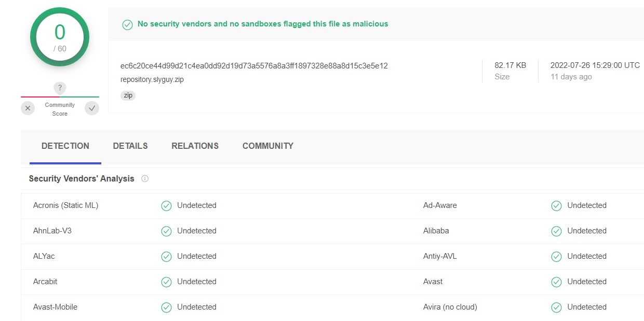Select the SHA-256 hash starting ec6c20ce
The height and width of the screenshot is (321, 644).
click(254, 66)
